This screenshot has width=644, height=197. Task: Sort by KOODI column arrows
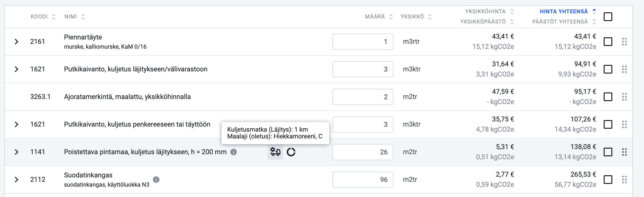53,17
